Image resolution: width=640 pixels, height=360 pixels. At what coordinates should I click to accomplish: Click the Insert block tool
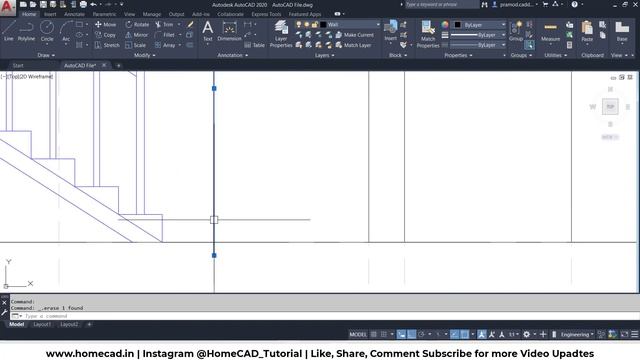(390, 31)
